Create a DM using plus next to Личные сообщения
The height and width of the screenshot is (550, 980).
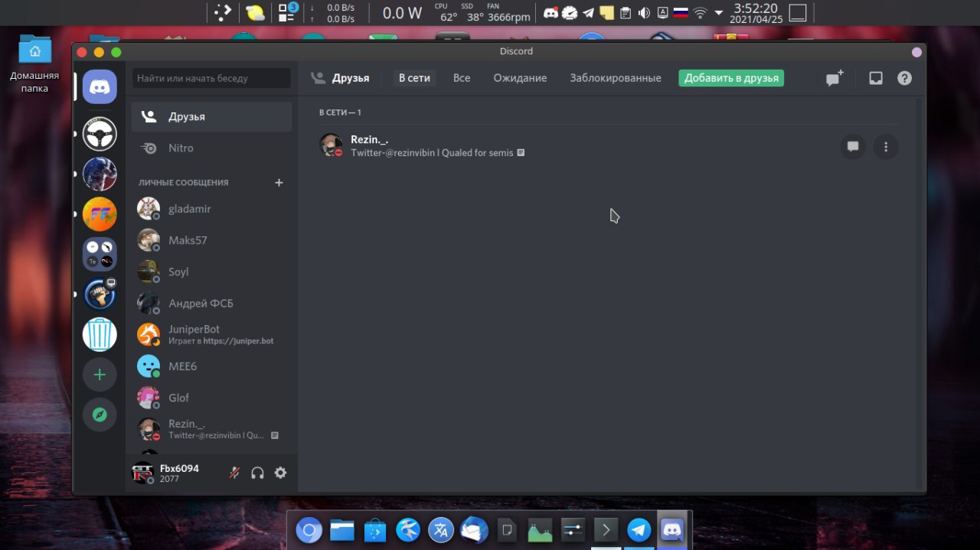pyautogui.click(x=279, y=182)
